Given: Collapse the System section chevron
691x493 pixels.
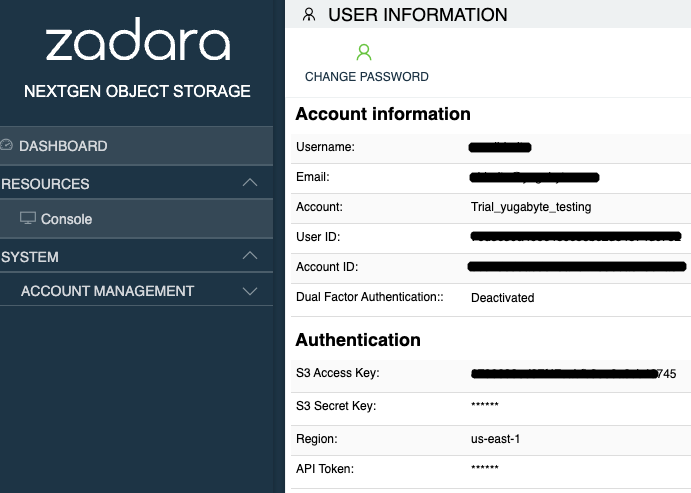Looking at the screenshot, I should click(x=250, y=256).
